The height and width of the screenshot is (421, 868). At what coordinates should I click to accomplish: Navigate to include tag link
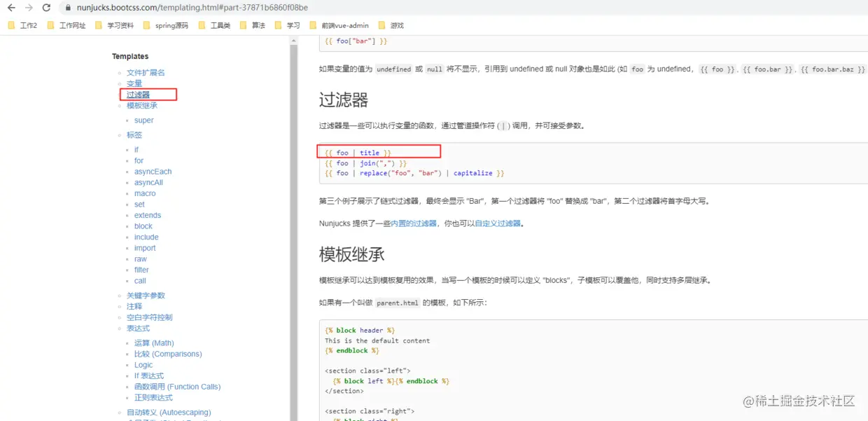tap(146, 237)
